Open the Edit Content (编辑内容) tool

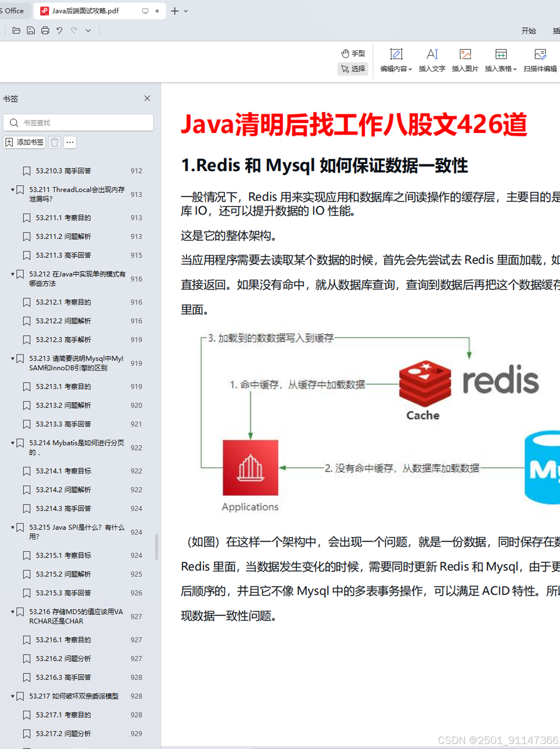click(396, 60)
